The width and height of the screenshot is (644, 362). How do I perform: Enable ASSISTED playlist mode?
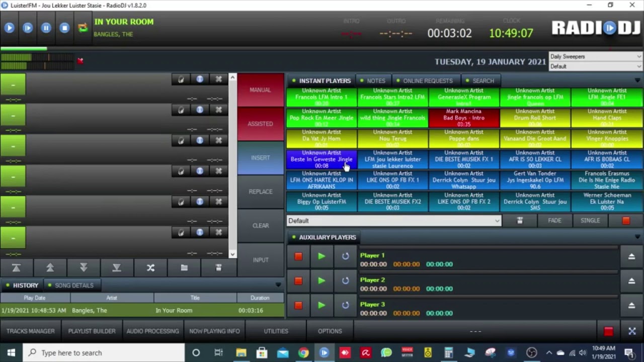[x=261, y=124]
